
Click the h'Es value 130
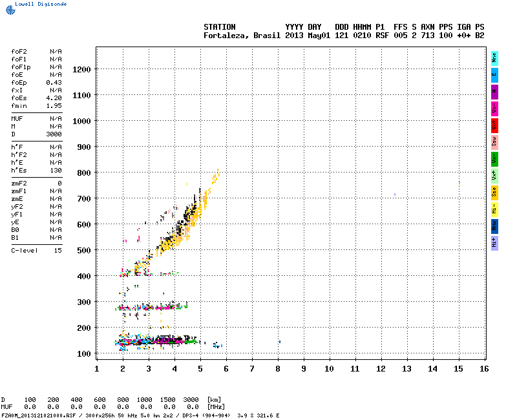[x=56, y=171]
